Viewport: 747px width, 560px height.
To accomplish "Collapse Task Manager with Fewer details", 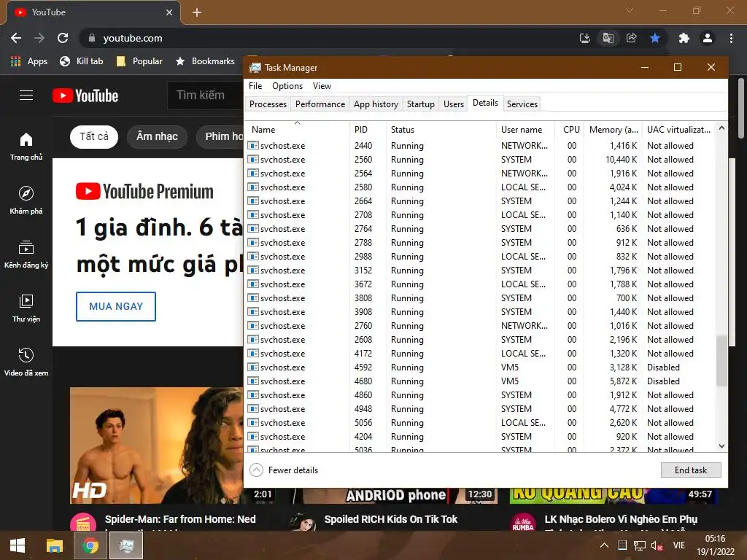I will (284, 470).
